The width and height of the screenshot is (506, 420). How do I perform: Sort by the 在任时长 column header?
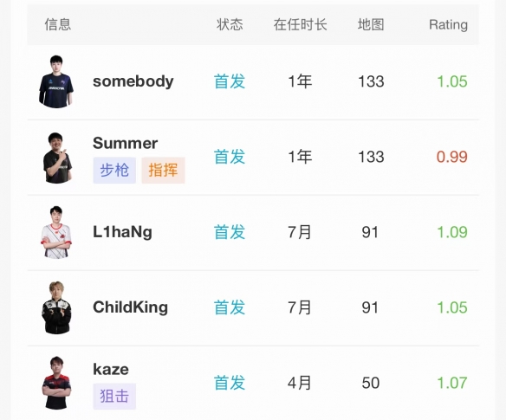pos(301,25)
